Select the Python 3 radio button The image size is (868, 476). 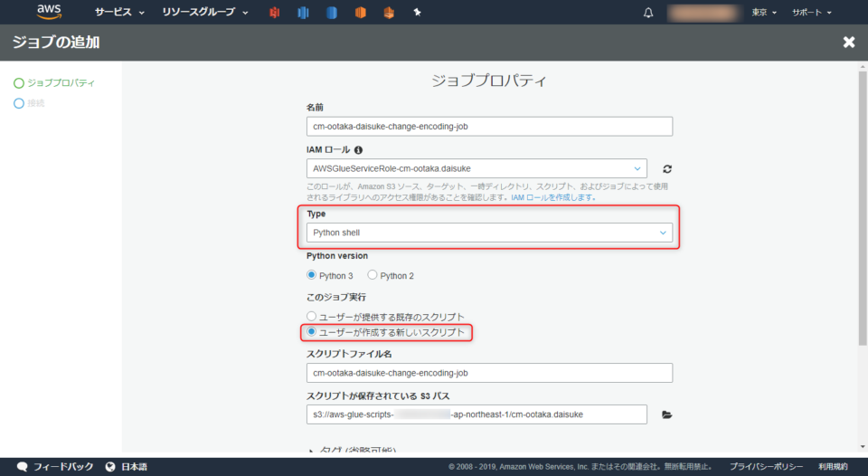click(312, 275)
